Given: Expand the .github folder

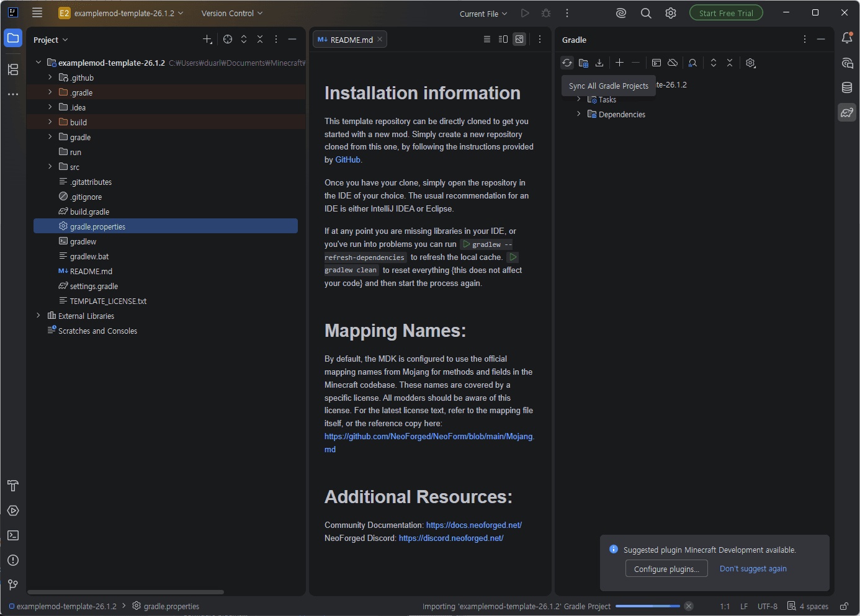Looking at the screenshot, I should point(50,78).
